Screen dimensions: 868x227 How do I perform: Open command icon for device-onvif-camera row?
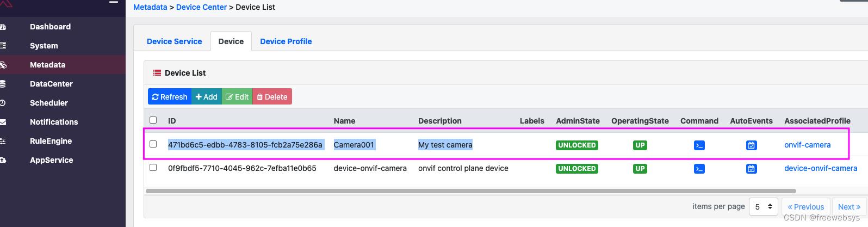coord(699,169)
